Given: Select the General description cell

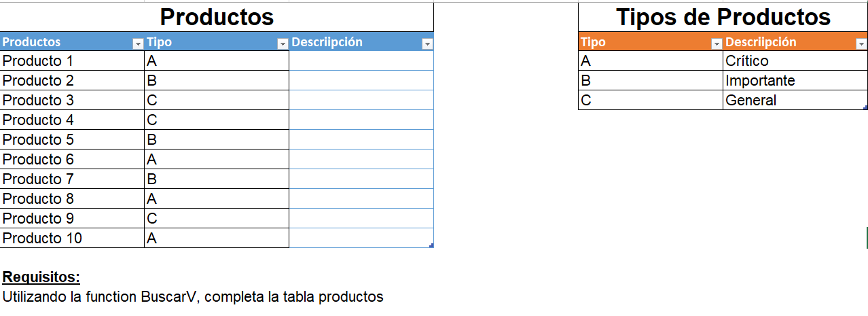Looking at the screenshot, I should 795,100.
